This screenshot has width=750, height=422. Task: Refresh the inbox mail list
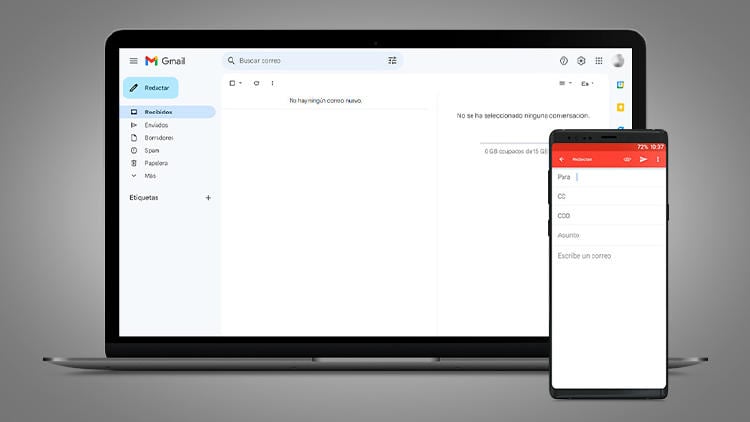(x=256, y=83)
